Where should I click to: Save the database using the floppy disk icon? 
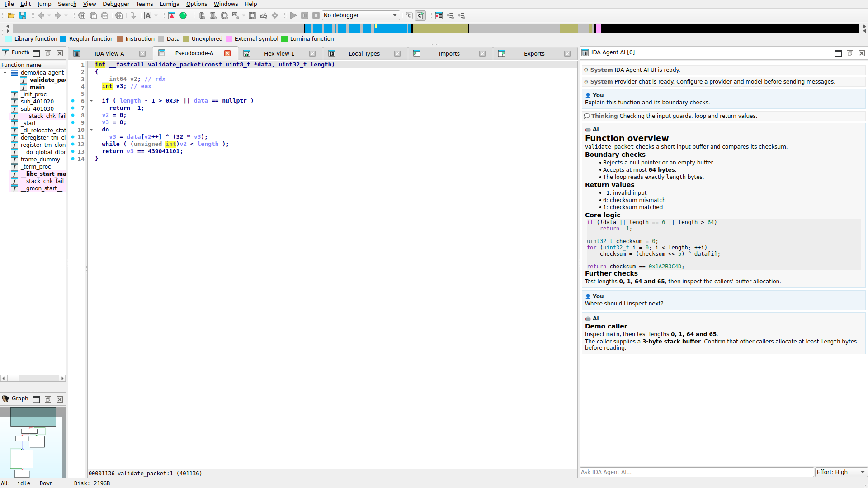[23, 15]
